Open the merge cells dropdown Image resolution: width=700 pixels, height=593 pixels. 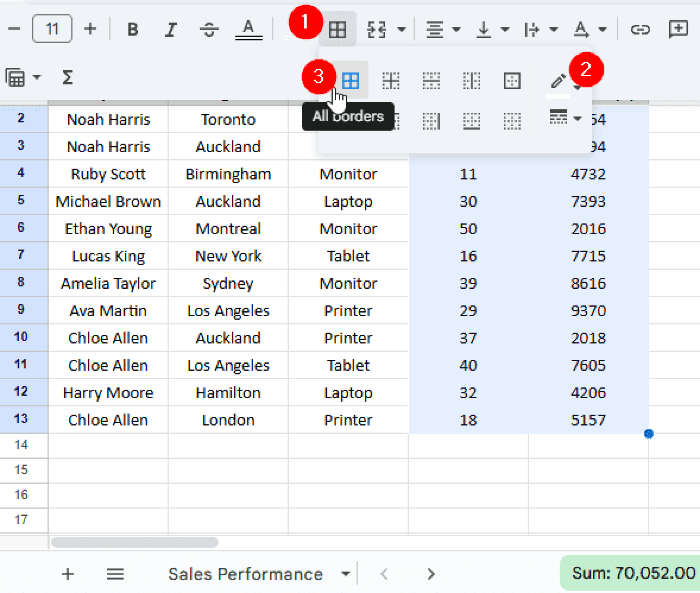[x=402, y=30]
